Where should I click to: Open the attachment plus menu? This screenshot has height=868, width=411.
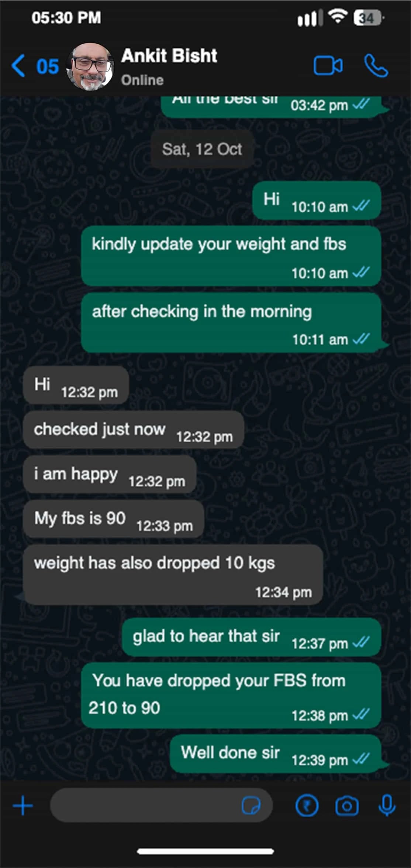tap(23, 806)
